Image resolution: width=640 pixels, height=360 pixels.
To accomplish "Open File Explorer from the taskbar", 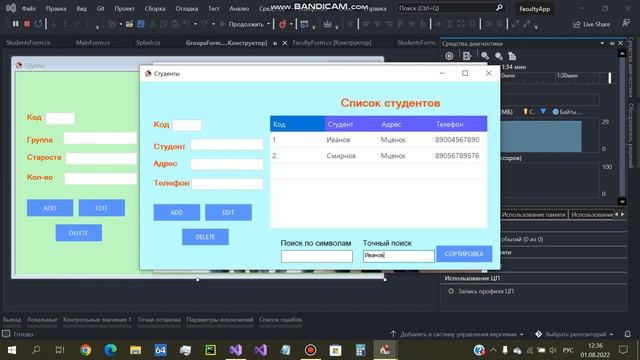I will pyautogui.click(x=136, y=350).
